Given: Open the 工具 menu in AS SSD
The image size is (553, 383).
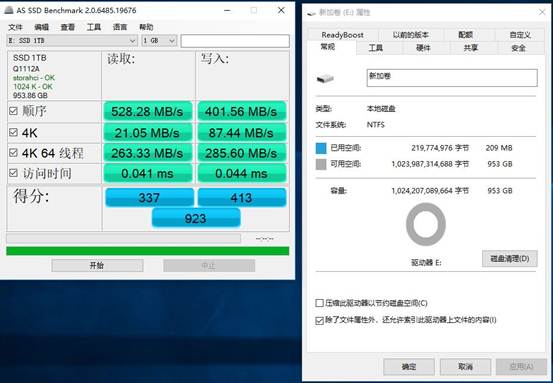Looking at the screenshot, I should pos(94,27).
